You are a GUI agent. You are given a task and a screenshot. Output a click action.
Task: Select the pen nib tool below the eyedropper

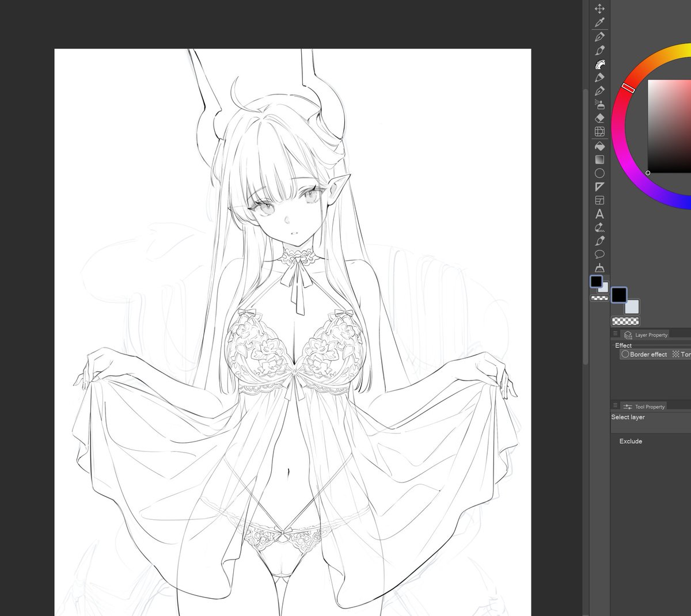(599, 36)
